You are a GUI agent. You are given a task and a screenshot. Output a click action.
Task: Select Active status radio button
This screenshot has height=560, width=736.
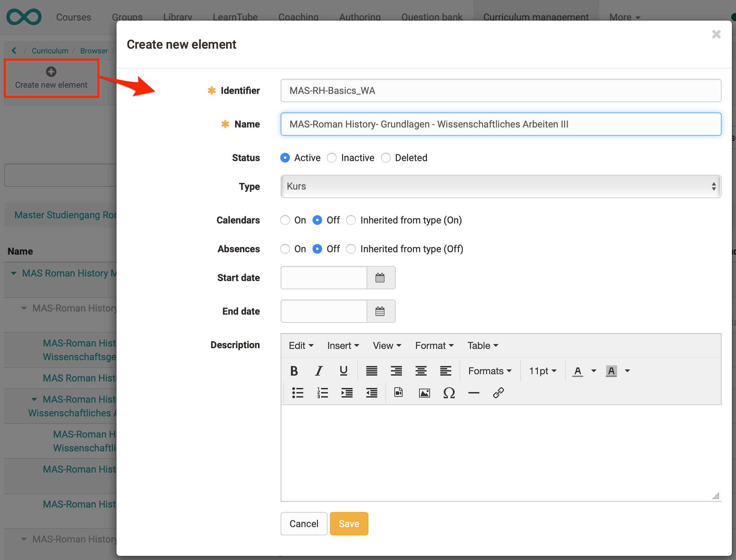(285, 158)
